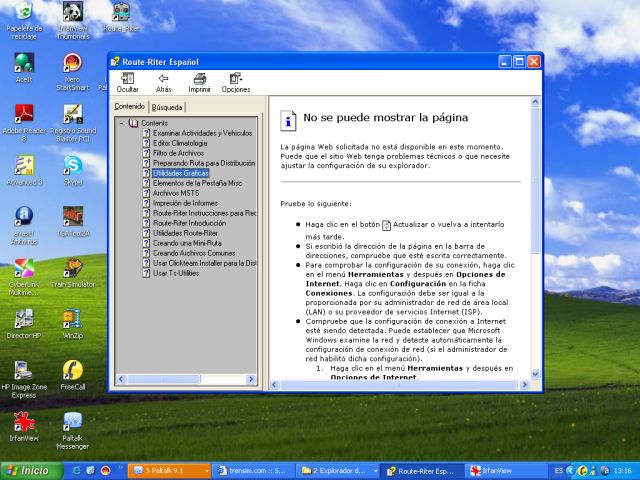This screenshot has width=640, height=480.
Task: Open the Creando una Mini-Ruta topic
Action: pos(187,242)
